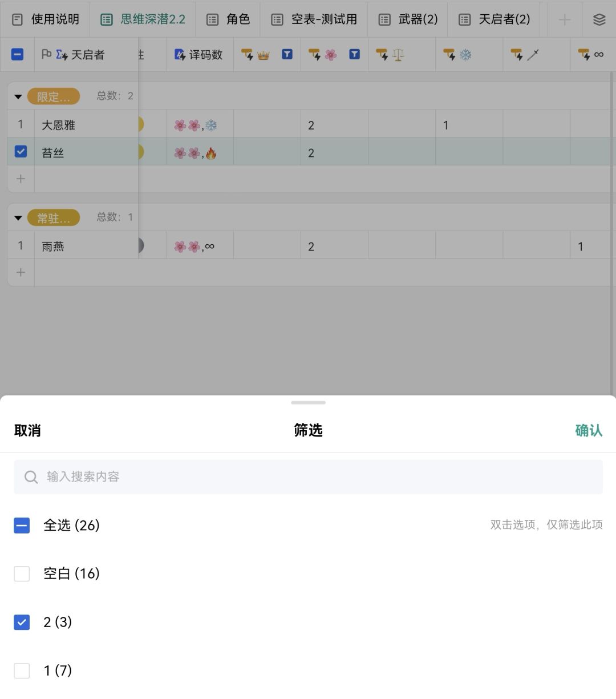The image size is (616, 699).
Task: Uncheck the 2 (3) filter option
Action: pos(22,622)
